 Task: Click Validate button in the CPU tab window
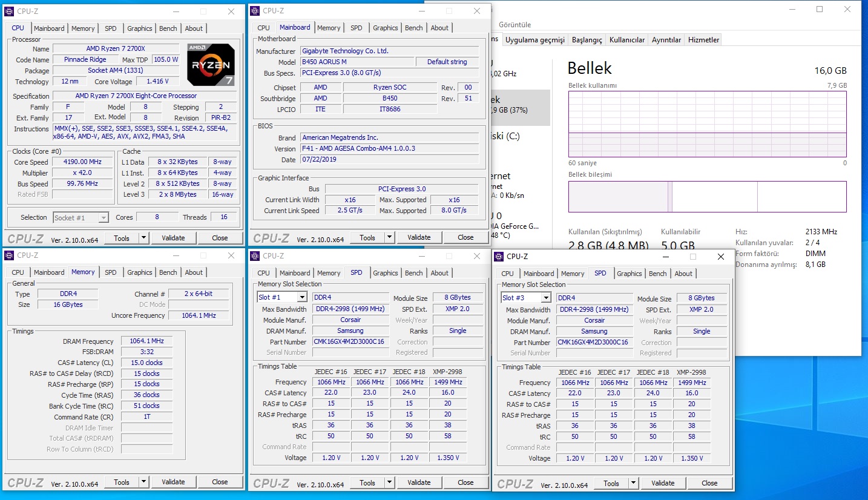[x=173, y=238]
